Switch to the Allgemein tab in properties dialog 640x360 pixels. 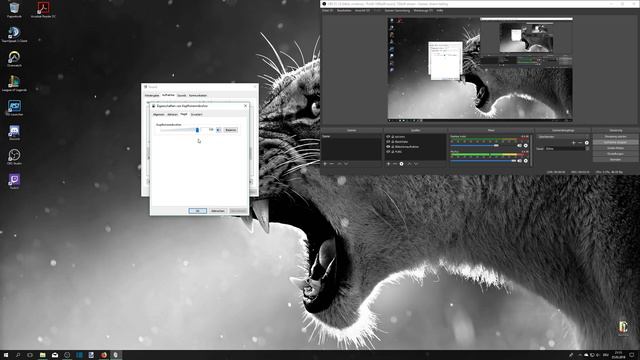[x=159, y=115]
